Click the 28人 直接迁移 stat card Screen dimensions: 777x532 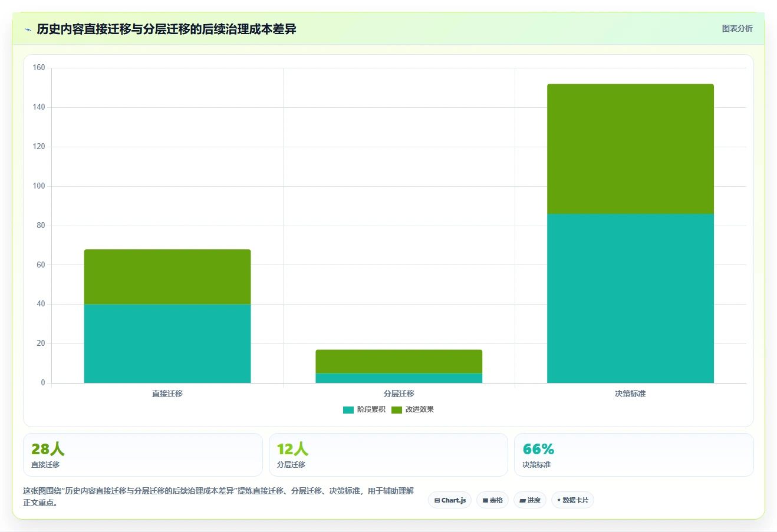coord(143,455)
